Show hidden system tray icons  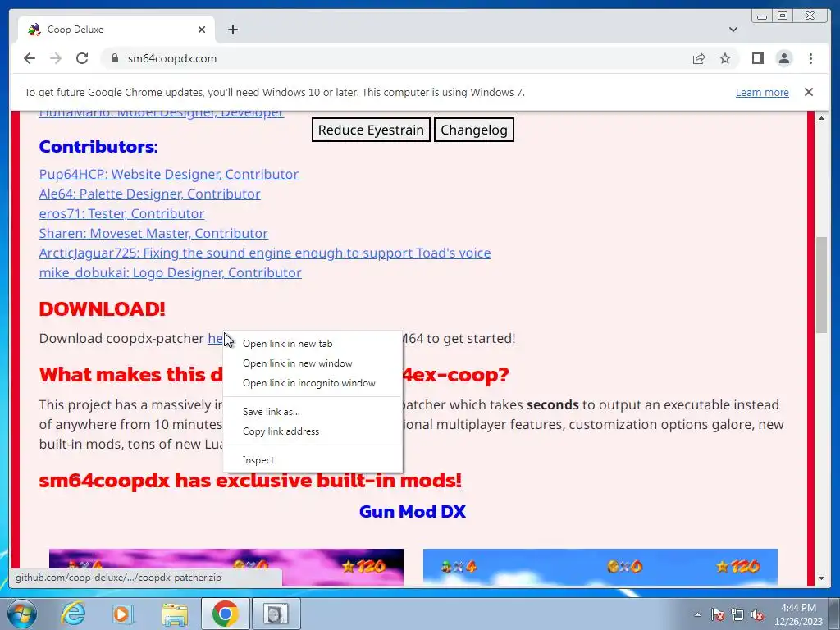point(697,614)
